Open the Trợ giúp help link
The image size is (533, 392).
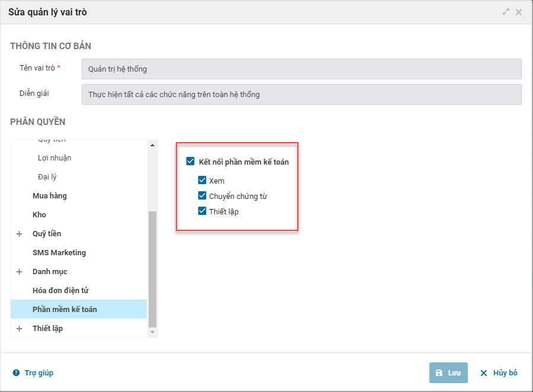(x=38, y=373)
